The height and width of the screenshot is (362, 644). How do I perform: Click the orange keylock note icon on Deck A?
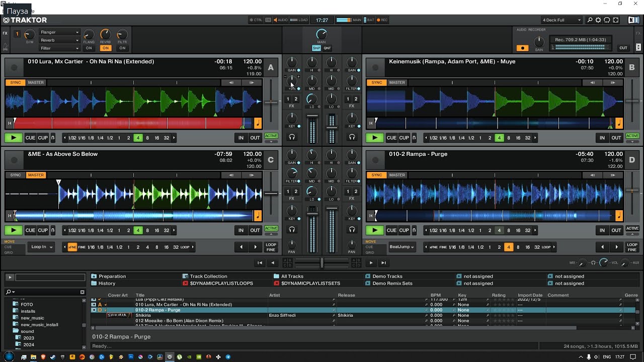[258, 123]
